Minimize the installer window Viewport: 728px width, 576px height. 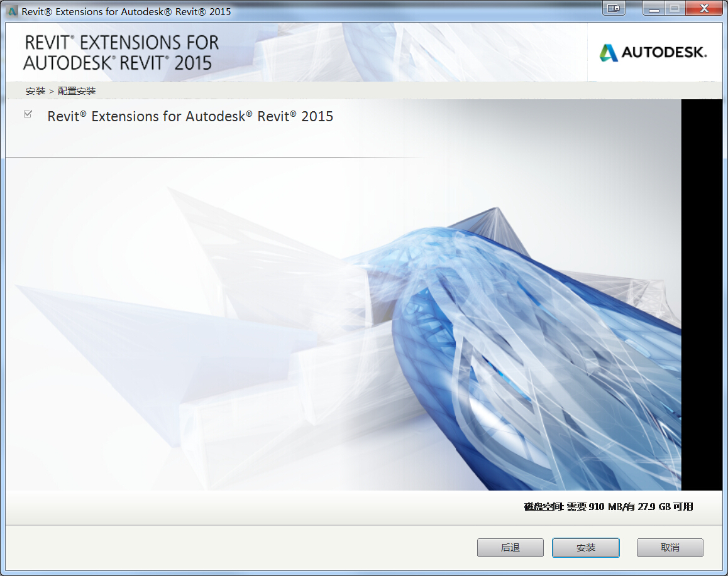tap(654, 9)
